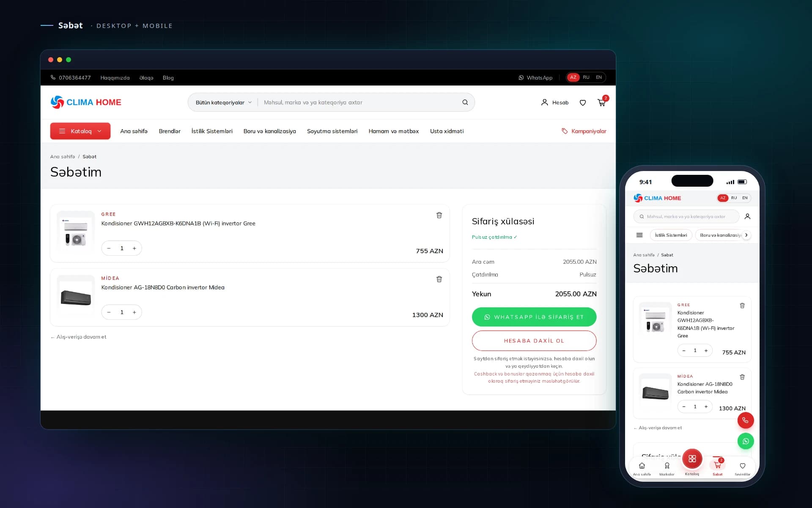Tap the mobile account profile icon
This screenshot has width=812, height=508.
[x=747, y=216]
